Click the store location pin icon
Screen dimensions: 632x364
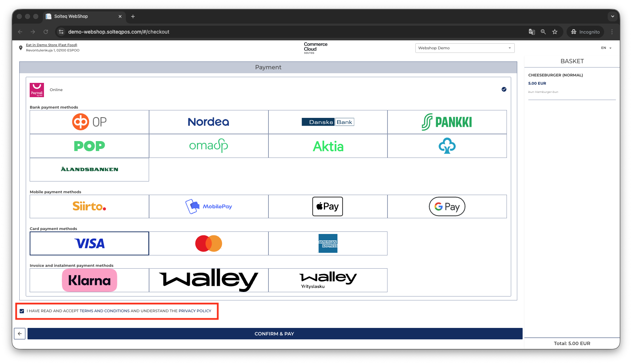(21, 48)
